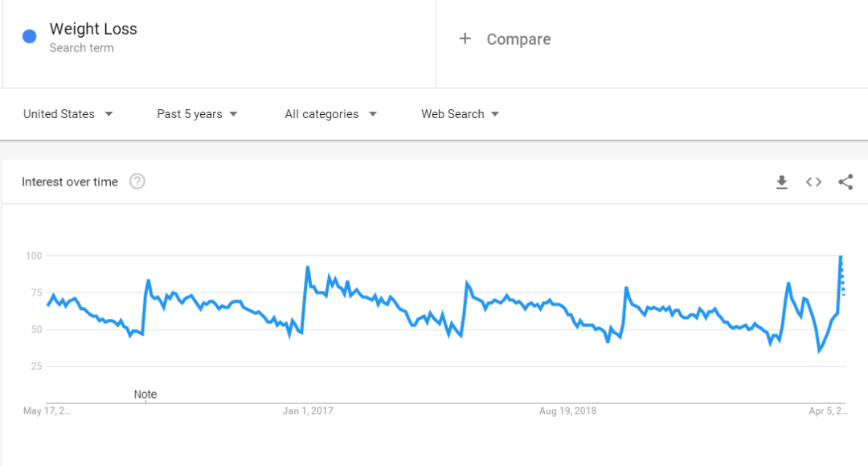Viewport: 868px width, 466px height.
Task: Click the Note marker on the chart
Action: (x=145, y=394)
